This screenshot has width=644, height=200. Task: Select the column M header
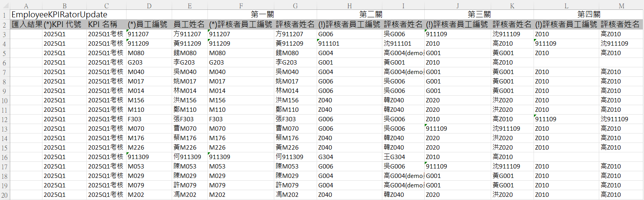coord(621,6)
